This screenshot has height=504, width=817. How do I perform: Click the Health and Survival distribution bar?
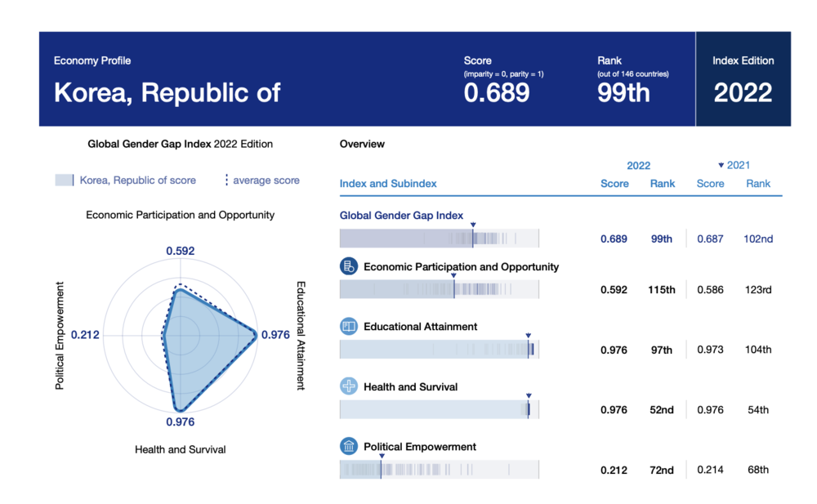point(439,409)
